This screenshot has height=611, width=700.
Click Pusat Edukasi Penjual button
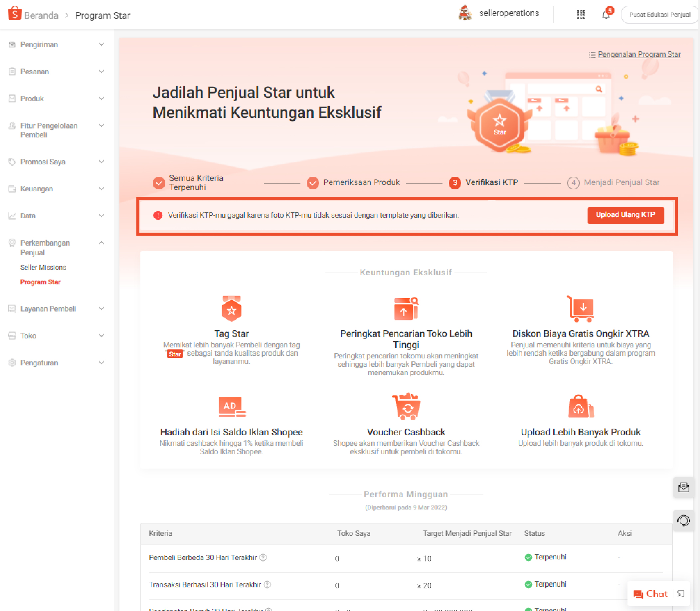tap(659, 15)
